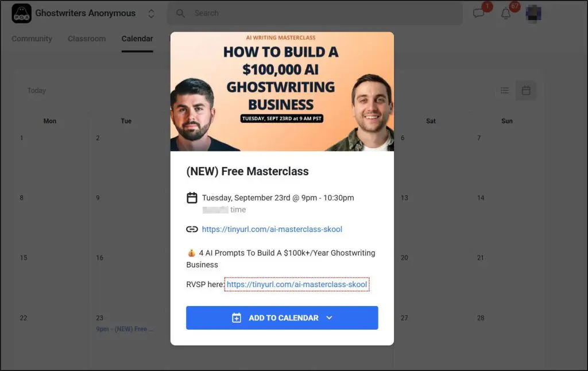The height and width of the screenshot is (371, 588).
Task: Click into the Search field
Action: pyautogui.click(x=315, y=13)
